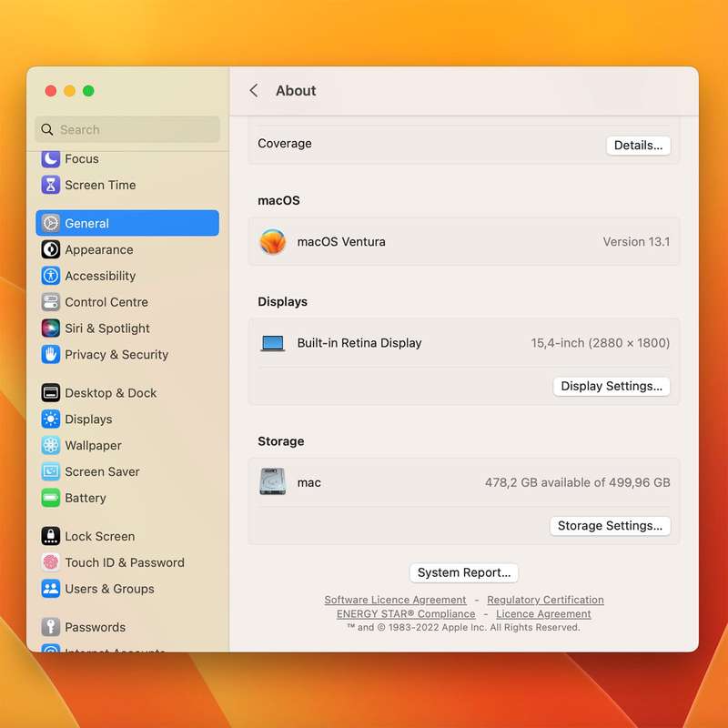
Task: Select 'Version 13.1' text
Action: pos(636,242)
